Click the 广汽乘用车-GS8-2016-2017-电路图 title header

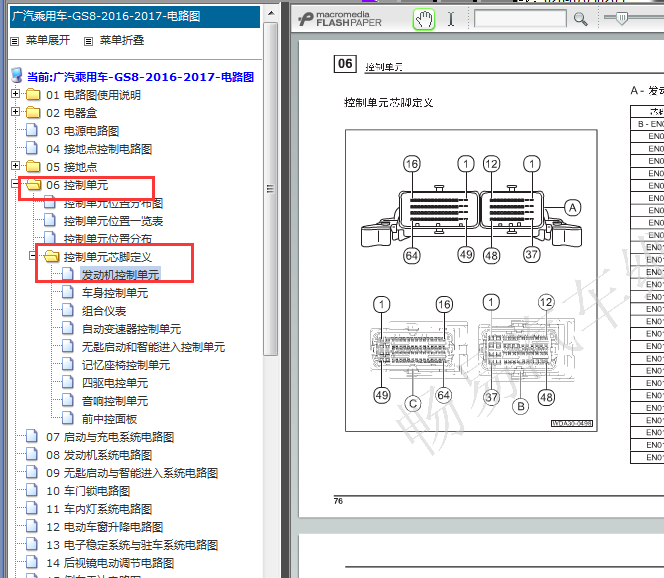point(135,17)
